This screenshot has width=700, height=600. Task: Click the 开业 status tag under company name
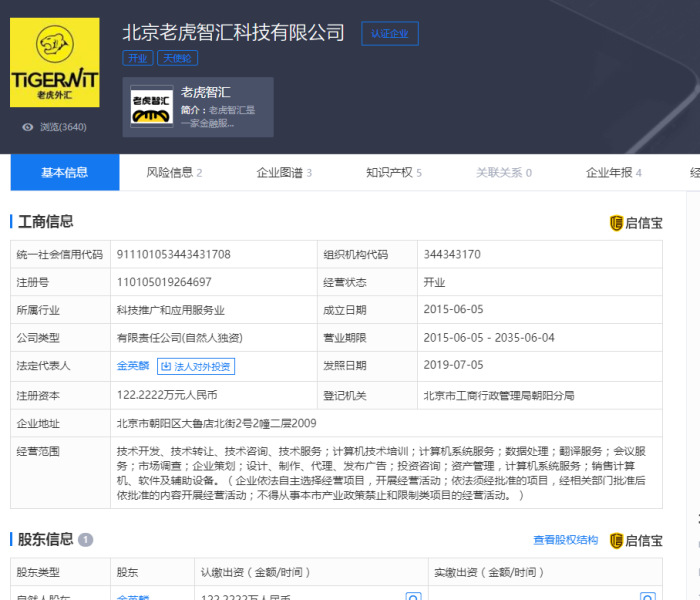pyautogui.click(x=138, y=58)
